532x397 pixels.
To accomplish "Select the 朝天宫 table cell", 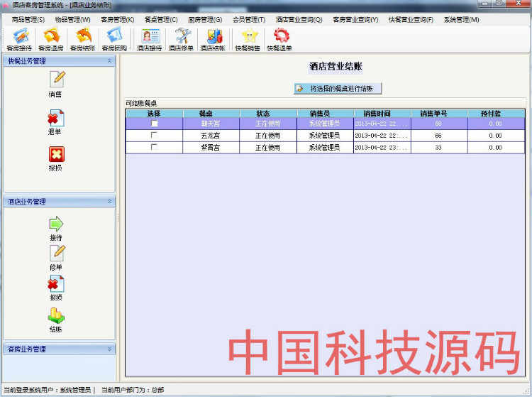I will 211,124.
